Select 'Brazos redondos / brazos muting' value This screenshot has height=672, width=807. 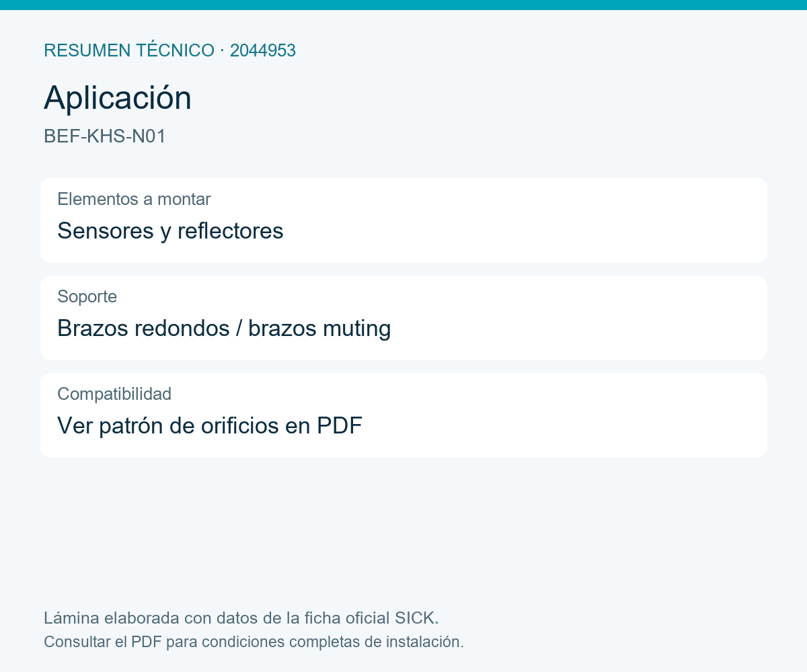click(224, 328)
